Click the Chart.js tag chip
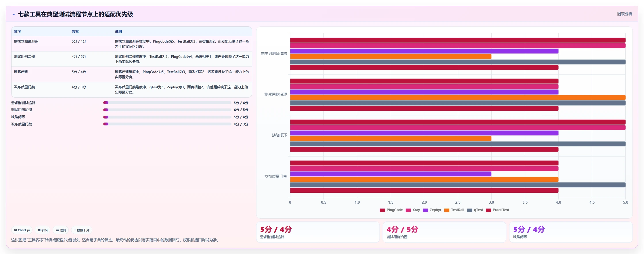This screenshot has width=644, height=254. pos(22,230)
